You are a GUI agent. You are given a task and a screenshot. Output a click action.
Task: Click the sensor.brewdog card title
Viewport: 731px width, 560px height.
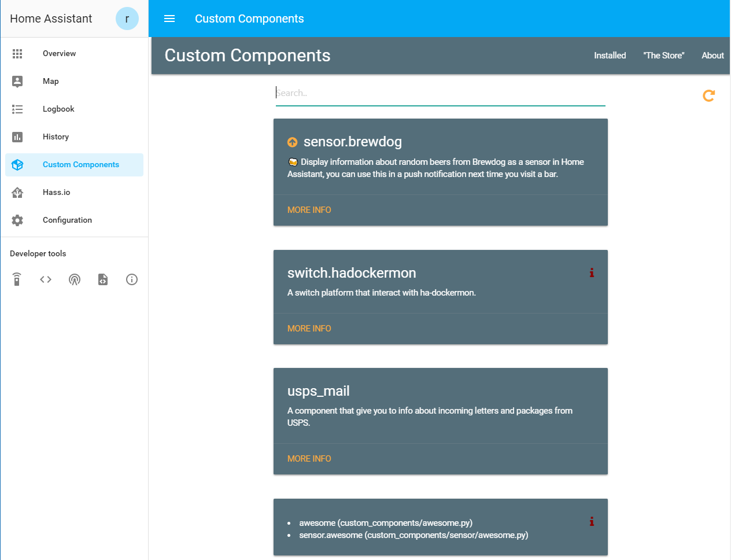tap(353, 142)
